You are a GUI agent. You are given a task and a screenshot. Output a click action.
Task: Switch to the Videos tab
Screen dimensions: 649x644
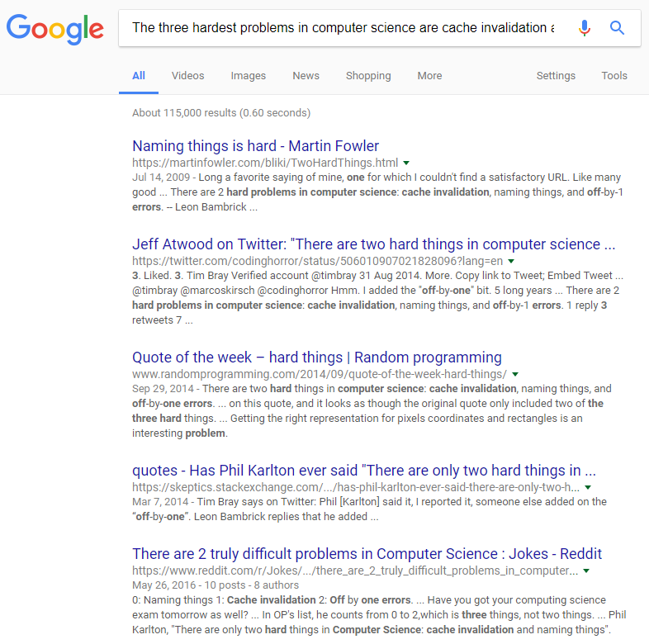click(188, 76)
